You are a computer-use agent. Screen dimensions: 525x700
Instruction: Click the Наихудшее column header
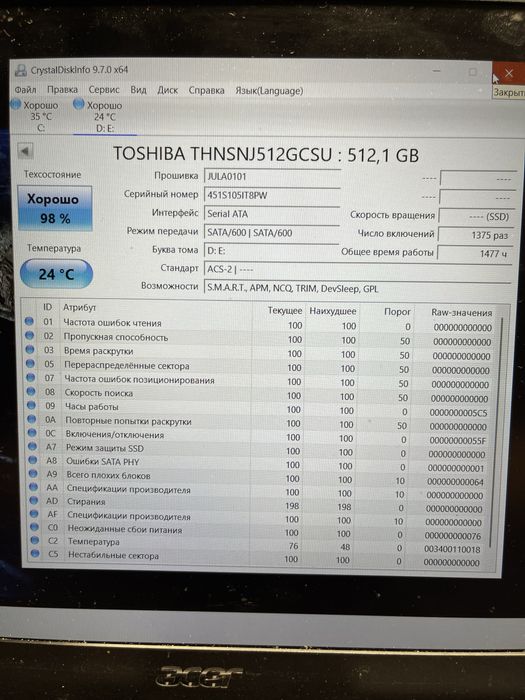point(333,311)
